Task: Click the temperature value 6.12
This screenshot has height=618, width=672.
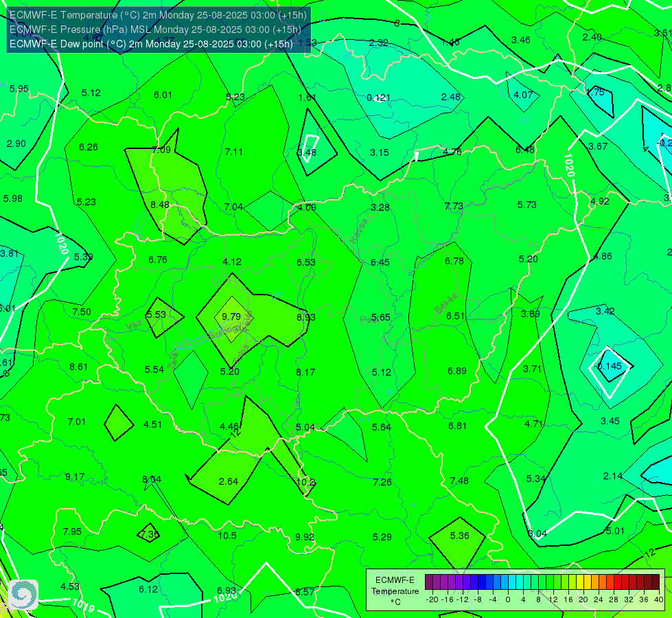Action: (x=148, y=589)
